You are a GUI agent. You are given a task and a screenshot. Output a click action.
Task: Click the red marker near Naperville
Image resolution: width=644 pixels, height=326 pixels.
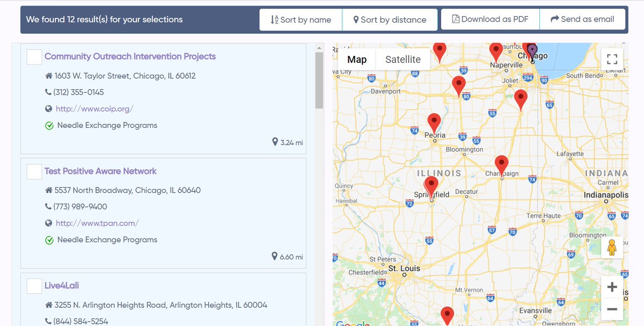pos(496,53)
